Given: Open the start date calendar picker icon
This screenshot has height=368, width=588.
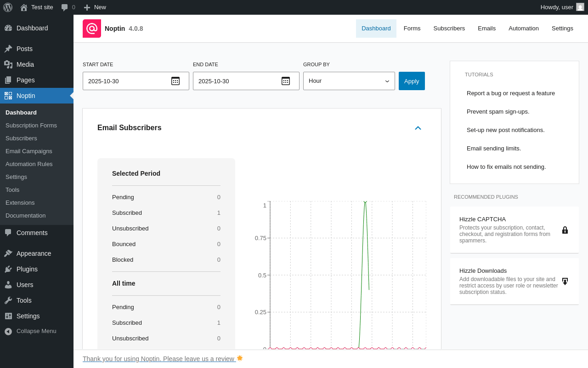Looking at the screenshot, I should tap(175, 81).
